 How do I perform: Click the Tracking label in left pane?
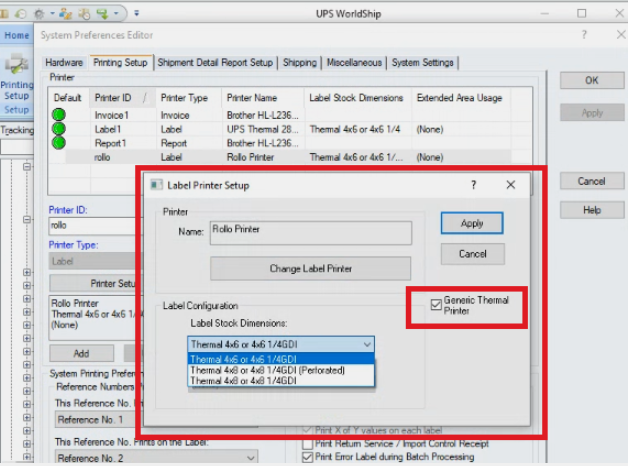(x=17, y=130)
